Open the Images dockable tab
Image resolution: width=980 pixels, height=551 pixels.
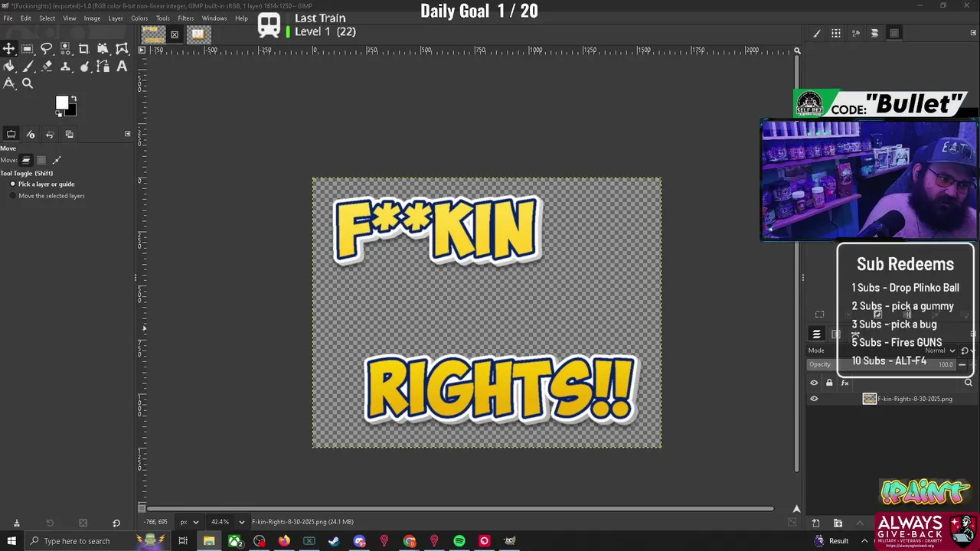(x=69, y=134)
